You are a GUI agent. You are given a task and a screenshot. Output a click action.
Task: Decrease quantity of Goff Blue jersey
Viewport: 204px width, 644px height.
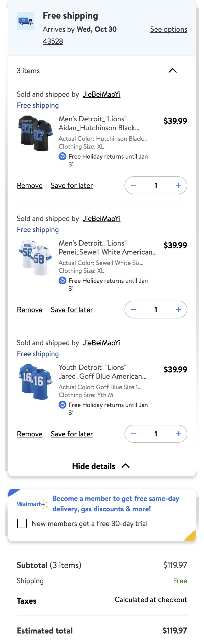click(x=133, y=434)
